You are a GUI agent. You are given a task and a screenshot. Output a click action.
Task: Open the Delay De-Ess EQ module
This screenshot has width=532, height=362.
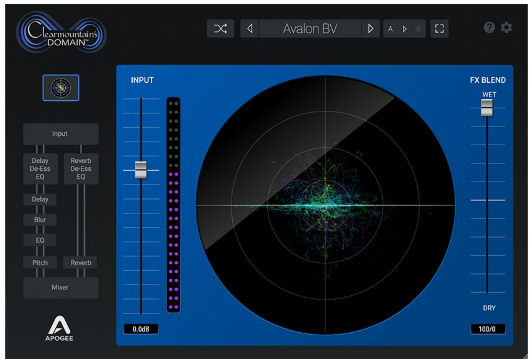40,169
